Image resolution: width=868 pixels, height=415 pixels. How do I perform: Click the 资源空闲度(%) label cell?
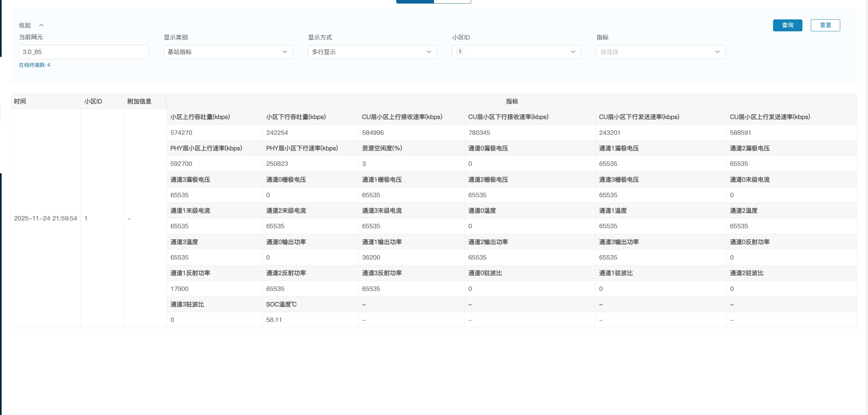382,148
